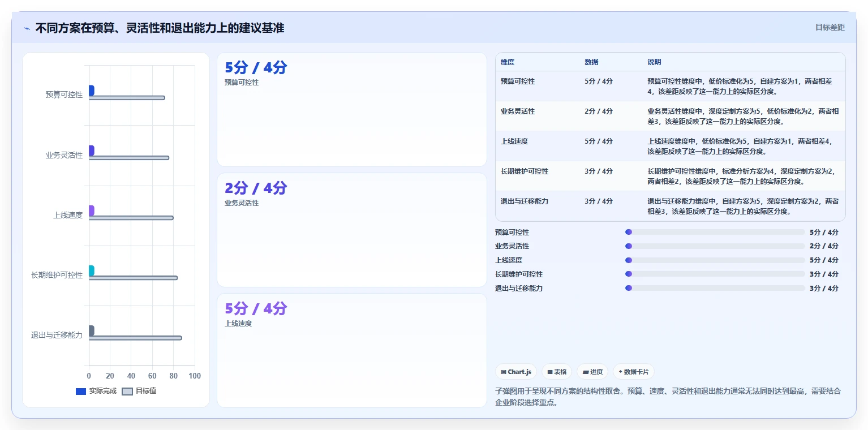This screenshot has width=868, height=430.
Task: Click the 退出与迁移能力 progress bar
Action: click(x=715, y=288)
